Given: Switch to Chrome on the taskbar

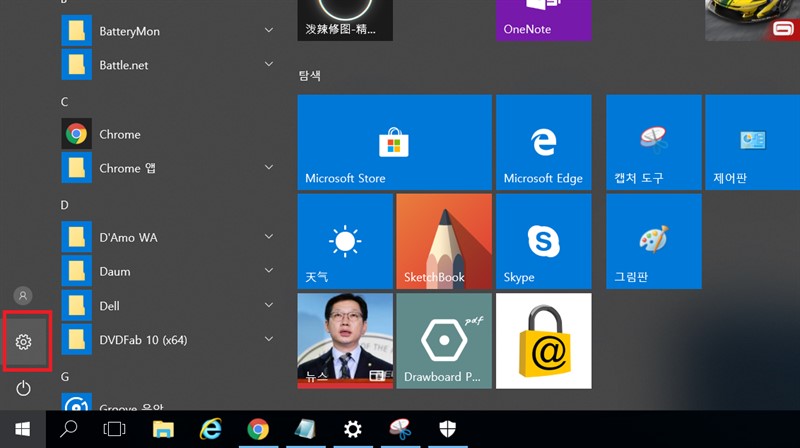Looking at the screenshot, I should pyautogui.click(x=258, y=429).
